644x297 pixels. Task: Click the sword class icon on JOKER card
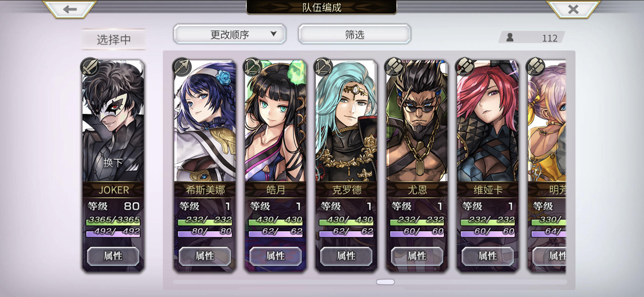pyautogui.click(x=90, y=67)
